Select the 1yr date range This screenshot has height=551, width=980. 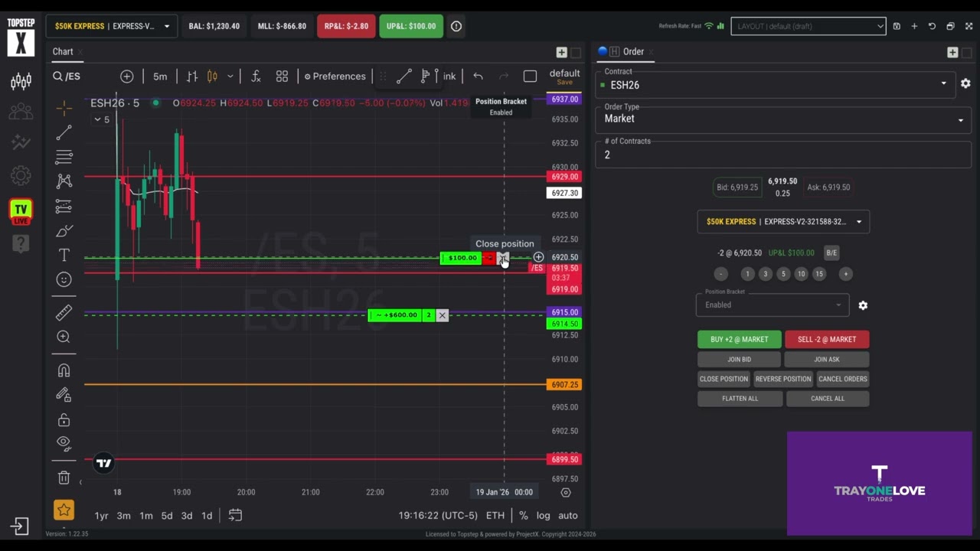tap(101, 516)
